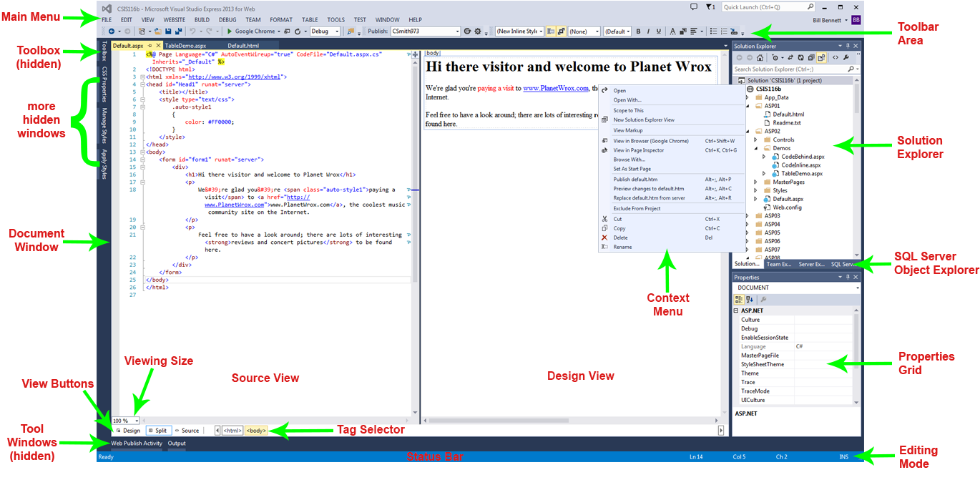Viewport: 980px width, 480px height.
Task: Open the hidden Toolbox side tab
Action: [x=104, y=51]
